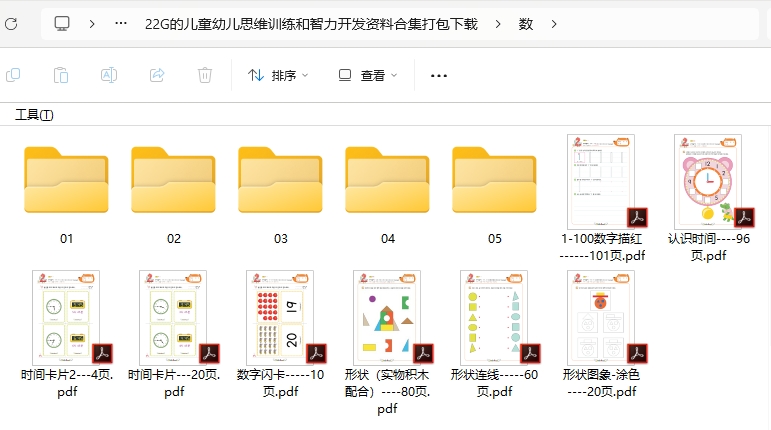The width and height of the screenshot is (771, 430).
Task: Open the 工具(T) menu
Action: [34, 115]
